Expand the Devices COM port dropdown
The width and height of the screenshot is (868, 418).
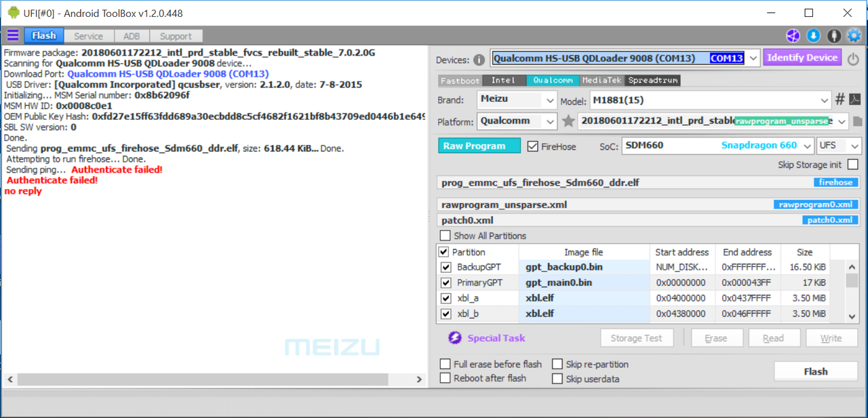pos(753,58)
